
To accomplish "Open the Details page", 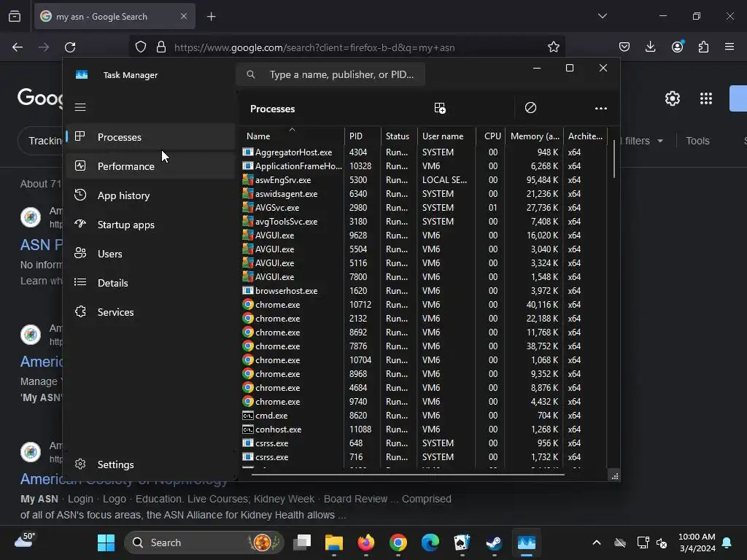I will pos(150,283).
